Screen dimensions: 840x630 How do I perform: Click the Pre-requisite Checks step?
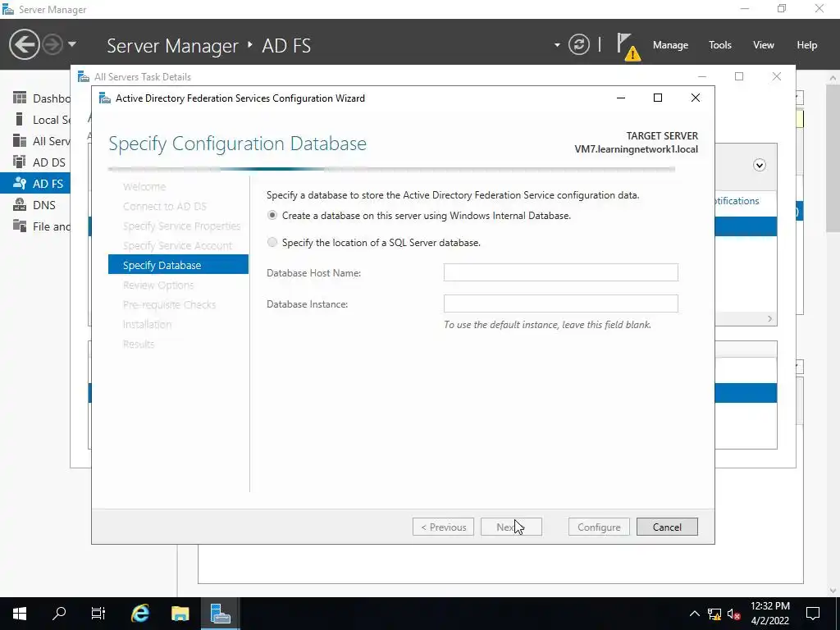pyautogui.click(x=169, y=304)
